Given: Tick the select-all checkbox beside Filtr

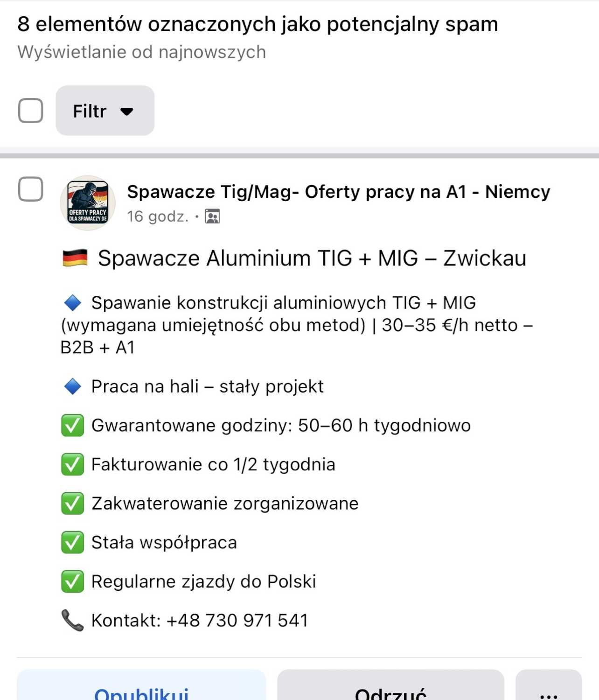Looking at the screenshot, I should point(31,111).
